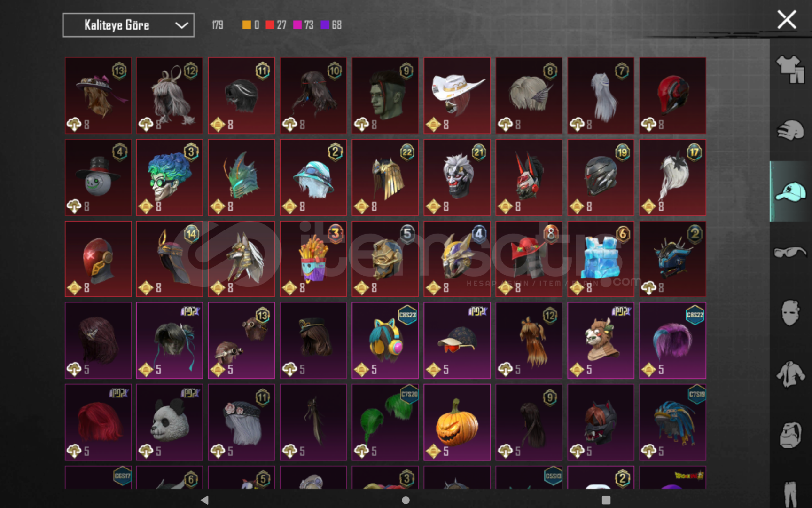812x508 pixels.
Task: Open the outfit sets category icon
Action: click(x=791, y=69)
